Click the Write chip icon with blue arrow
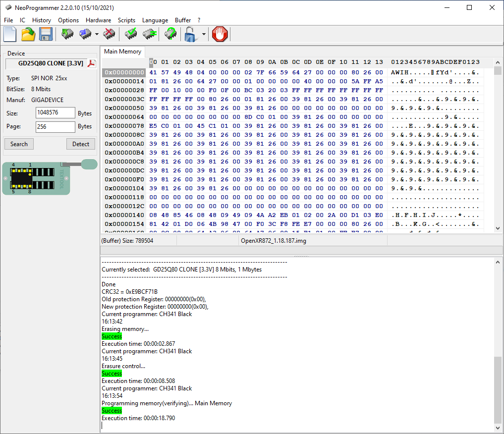Image resolution: width=504 pixels, height=434 pixels. tap(85, 34)
